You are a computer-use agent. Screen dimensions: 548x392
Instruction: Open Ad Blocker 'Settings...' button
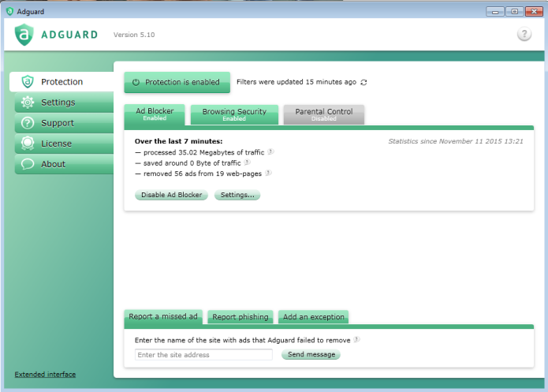[x=237, y=195]
